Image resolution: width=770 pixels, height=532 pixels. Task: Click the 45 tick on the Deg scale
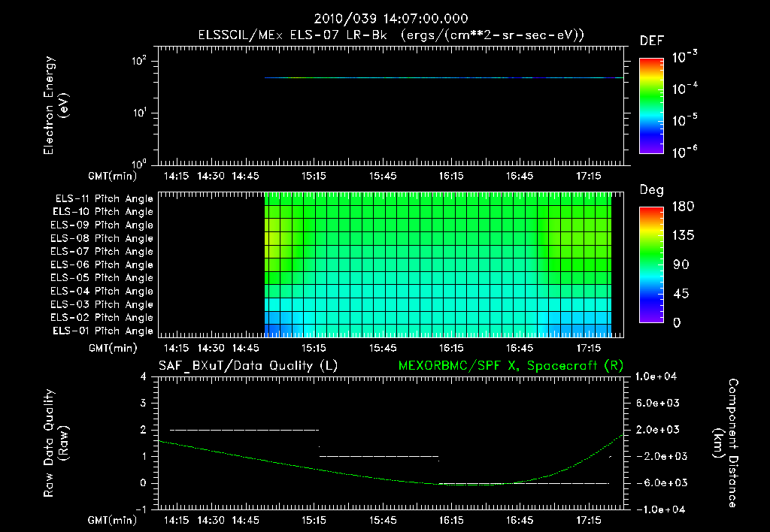681,294
